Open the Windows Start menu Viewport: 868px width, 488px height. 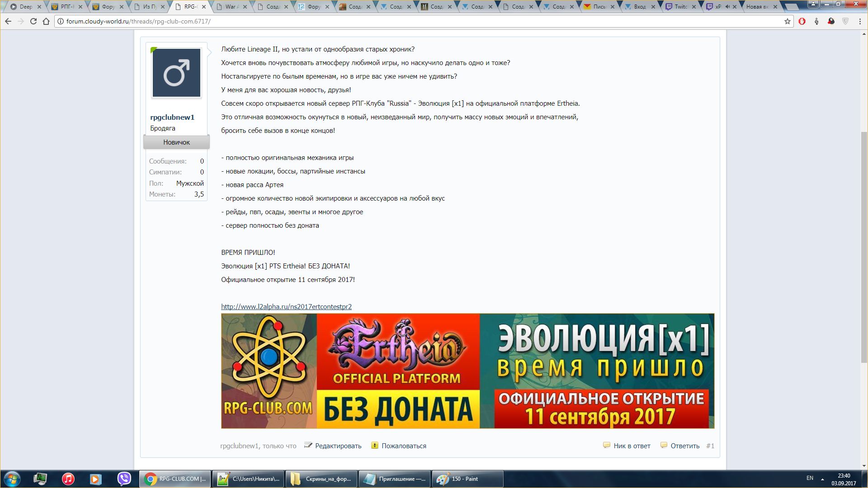pos(12,479)
